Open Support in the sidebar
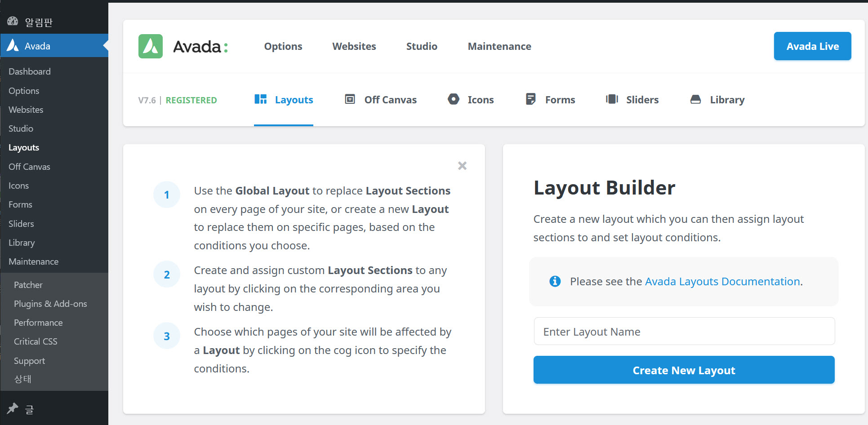Viewport: 868px width, 425px height. (29, 361)
